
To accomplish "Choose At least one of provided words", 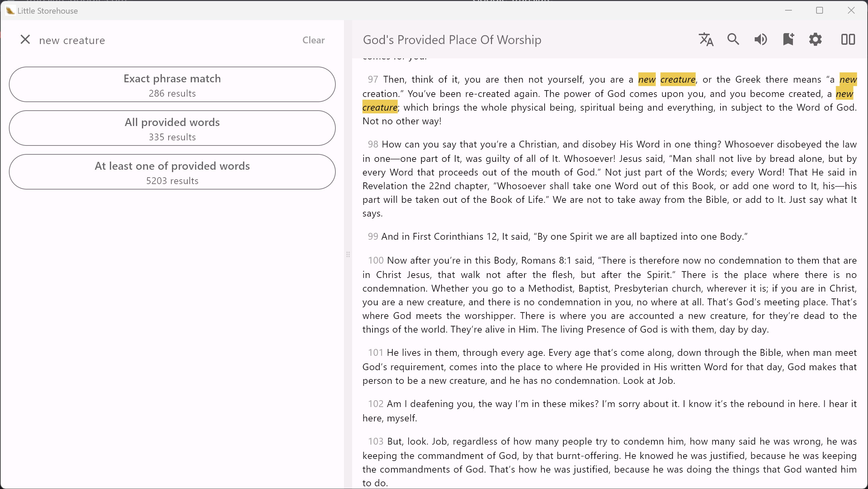I will (x=172, y=172).
